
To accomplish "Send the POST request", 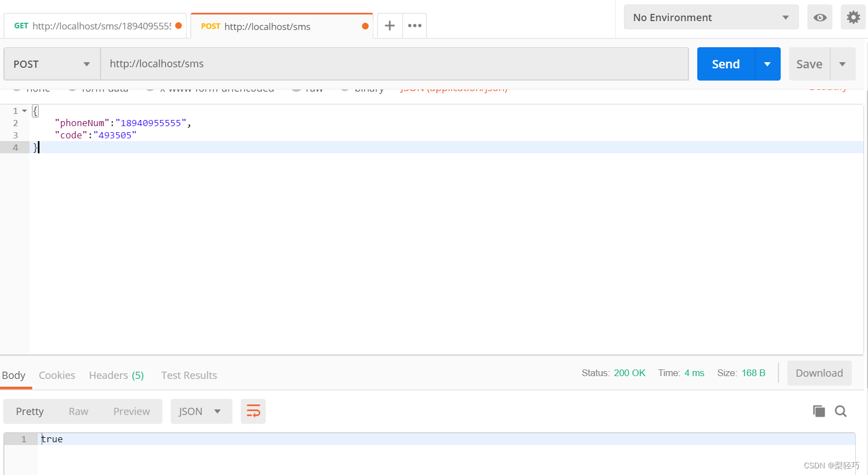I will [x=725, y=63].
